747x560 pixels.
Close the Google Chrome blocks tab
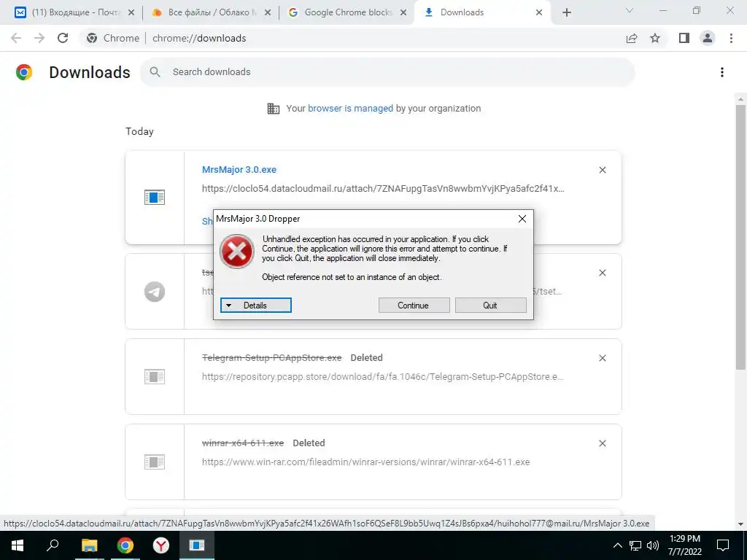[403, 12]
